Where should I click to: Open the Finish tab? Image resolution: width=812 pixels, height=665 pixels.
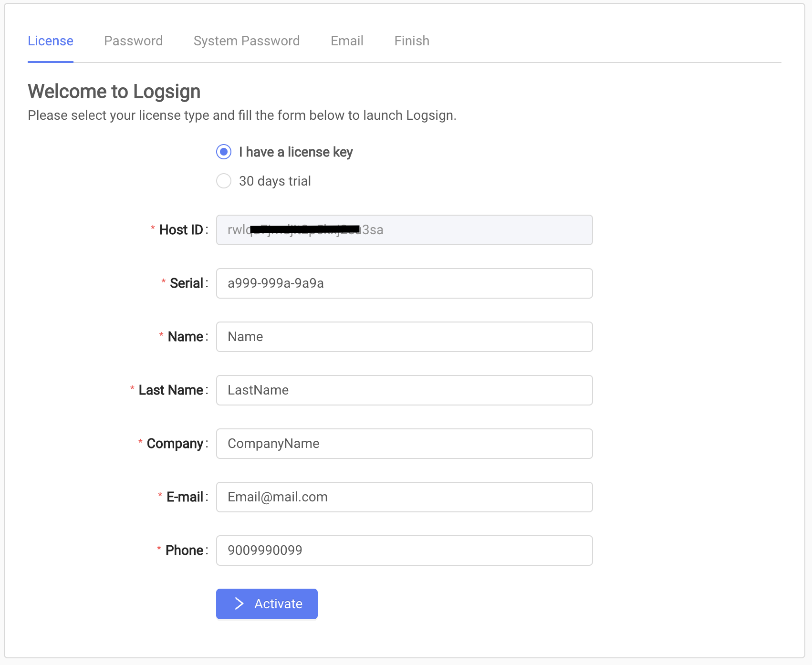[412, 41]
